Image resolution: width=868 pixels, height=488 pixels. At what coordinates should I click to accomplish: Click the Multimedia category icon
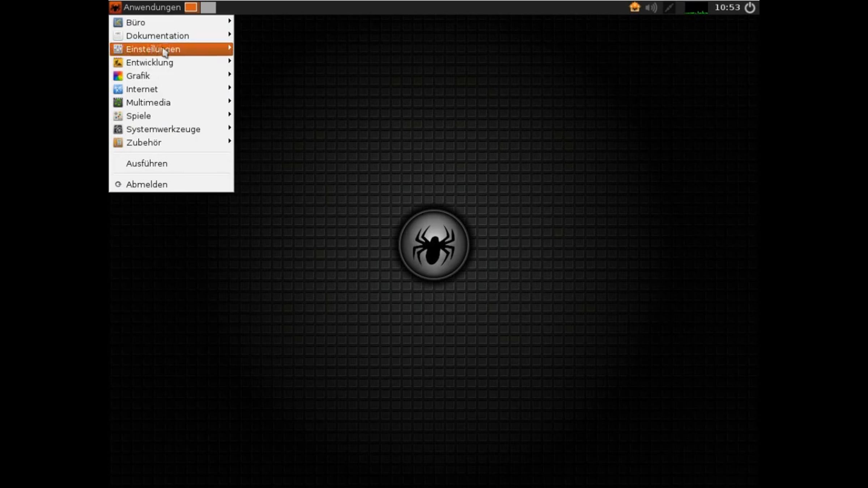coord(118,103)
